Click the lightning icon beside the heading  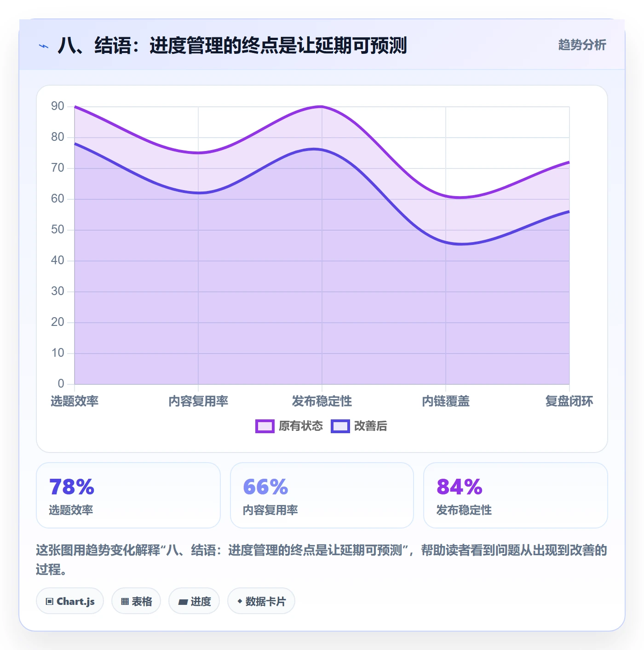tap(44, 46)
